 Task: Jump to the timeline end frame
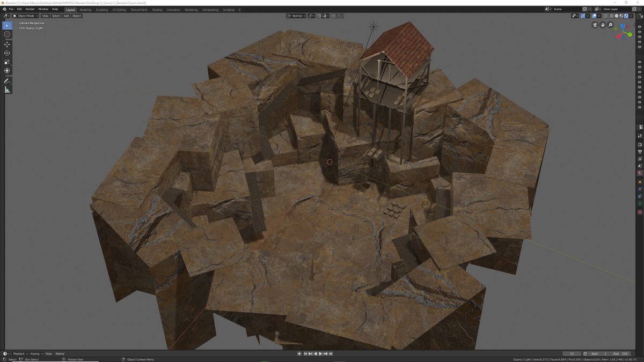(x=331, y=354)
